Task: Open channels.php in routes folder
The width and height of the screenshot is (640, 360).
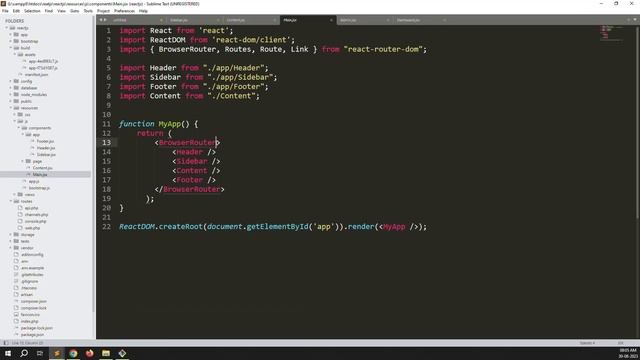Action: click(36, 215)
